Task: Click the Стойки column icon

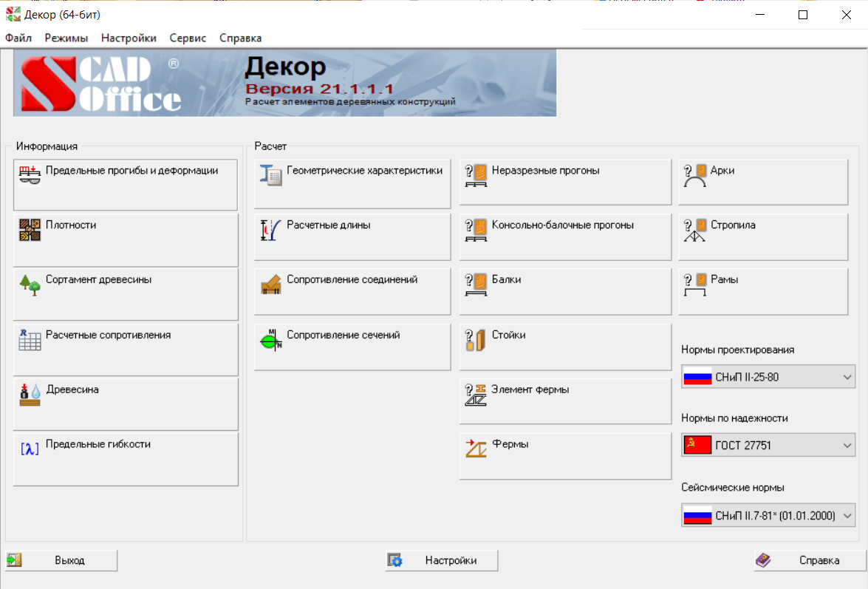Action: [x=475, y=341]
